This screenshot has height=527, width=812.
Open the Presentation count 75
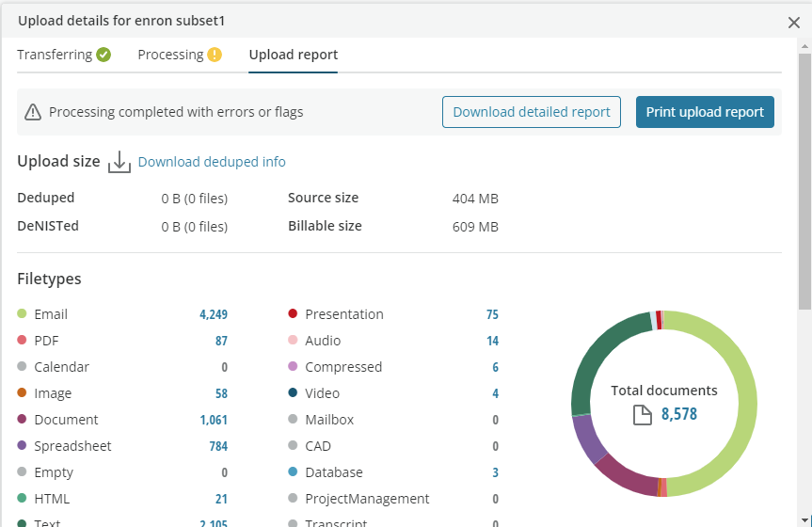point(492,314)
